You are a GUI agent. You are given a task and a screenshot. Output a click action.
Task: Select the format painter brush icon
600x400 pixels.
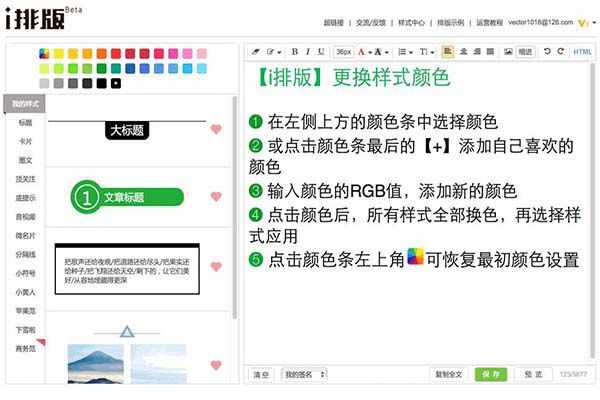coord(271,52)
